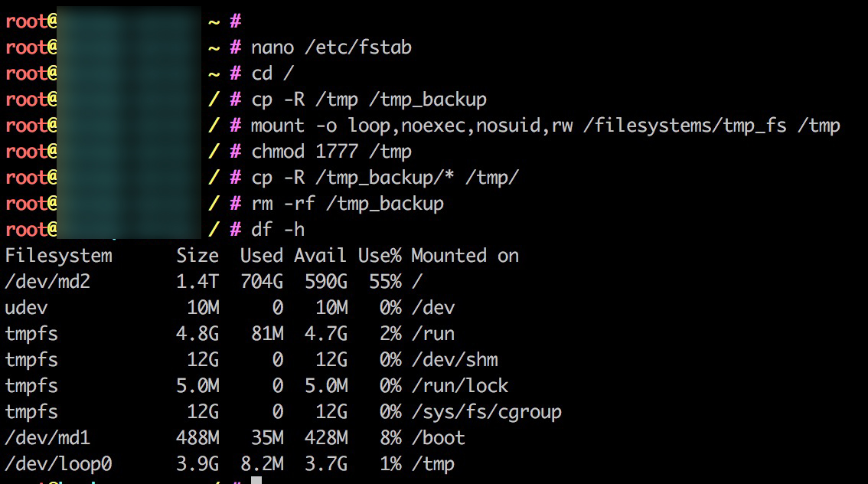868x484 pixels.
Task: Click the /run/lock mount point
Action: click(x=459, y=386)
